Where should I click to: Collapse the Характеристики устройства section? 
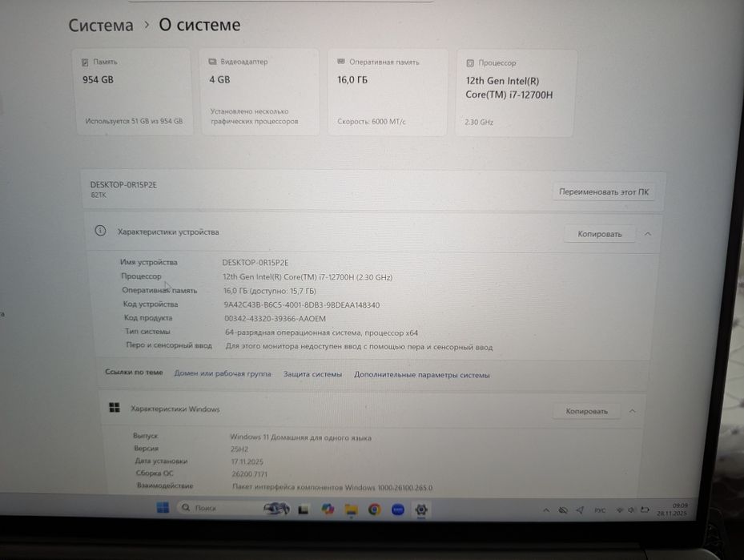coord(648,234)
